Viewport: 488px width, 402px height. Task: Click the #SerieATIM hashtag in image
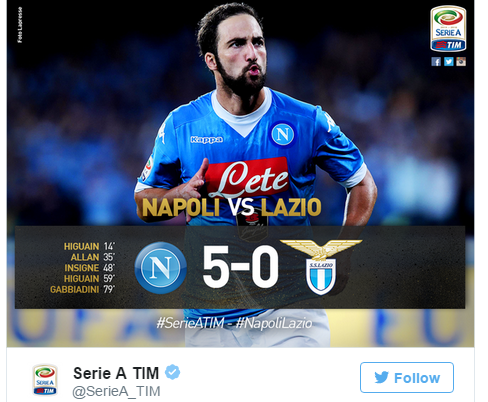190,323
